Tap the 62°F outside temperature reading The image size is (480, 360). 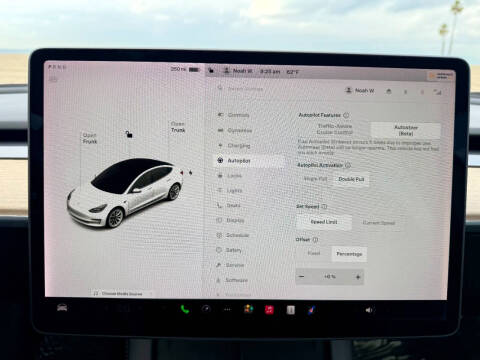(x=292, y=72)
